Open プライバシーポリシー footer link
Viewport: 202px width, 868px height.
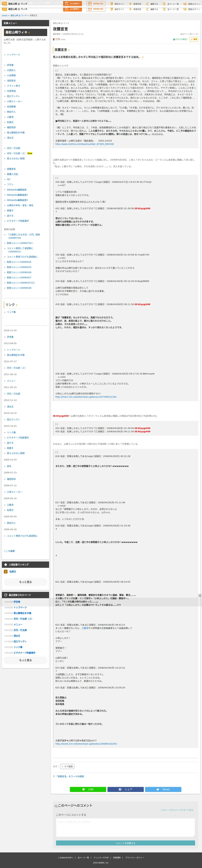point(135,858)
